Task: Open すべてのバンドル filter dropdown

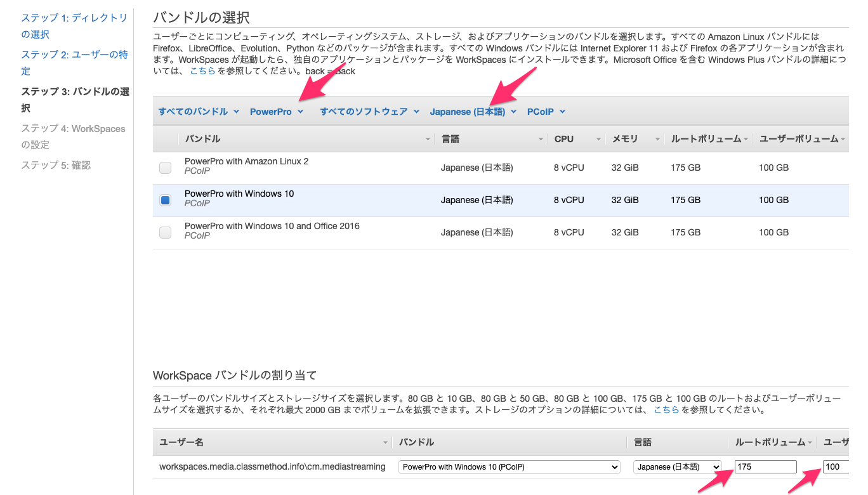Action: (199, 112)
